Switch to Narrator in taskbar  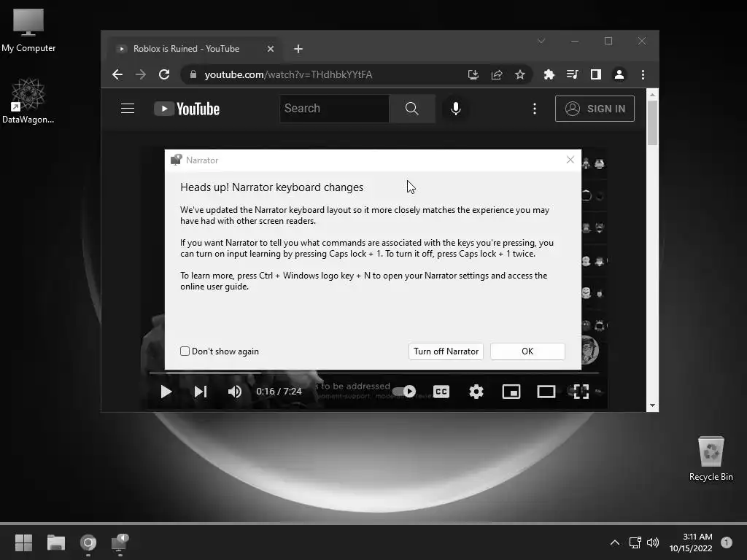coord(120,542)
